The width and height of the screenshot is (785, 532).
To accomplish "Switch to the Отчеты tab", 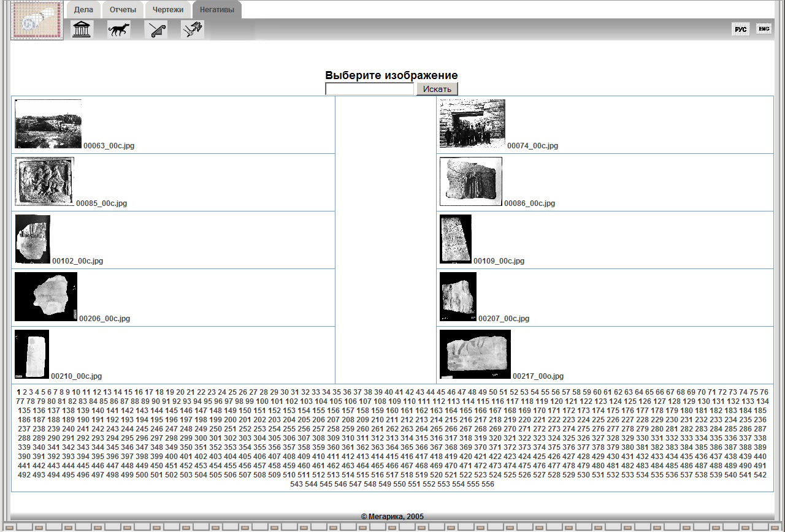I will [x=123, y=10].
